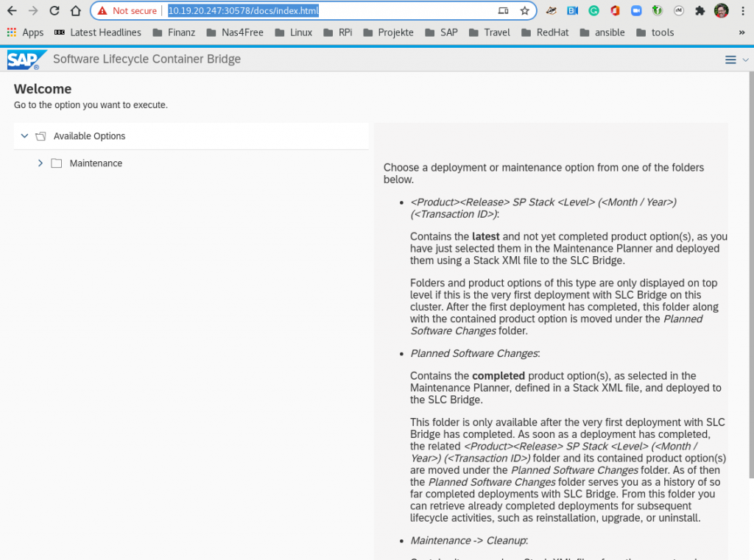Reload the current page
Image resolution: width=754 pixels, height=560 pixels.
click(x=54, y=11)
